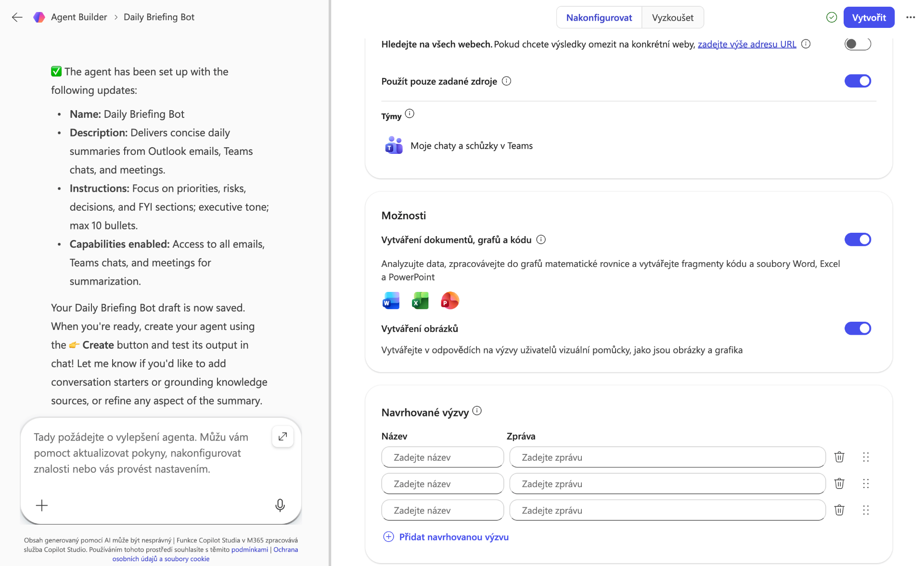Viewport: 924px width, 566px height.
Task: Click the Copilot Agent Builder logo icon
Action: (39, 17)
